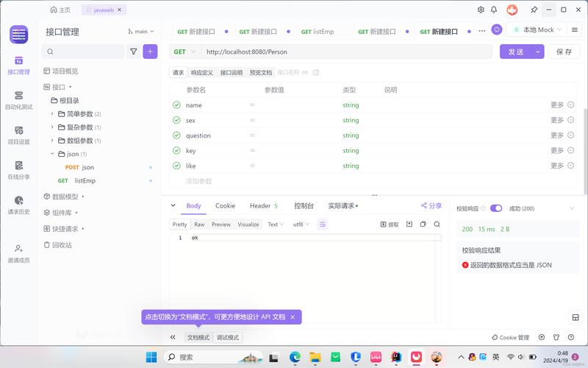Click the request URL input field
Image resolution: width=588 pixels, height=368 pixels.
click(x=347, y=52)
